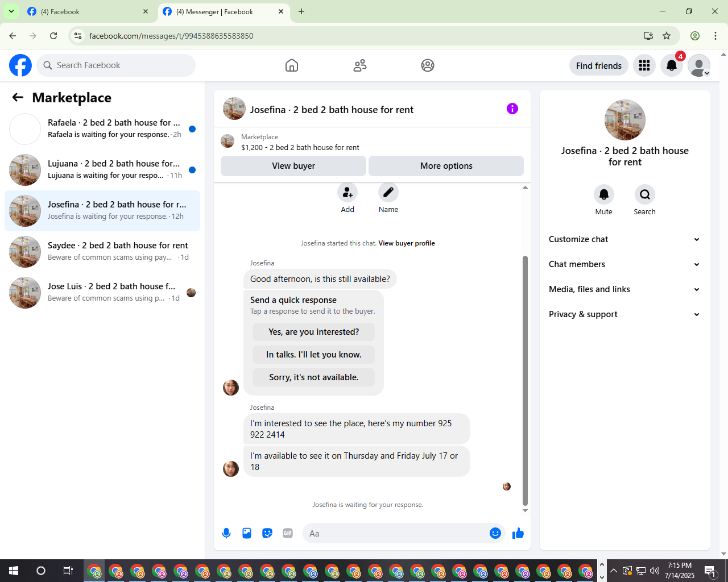Attach a photo using the image icon
728x582 pixels.
247,533
